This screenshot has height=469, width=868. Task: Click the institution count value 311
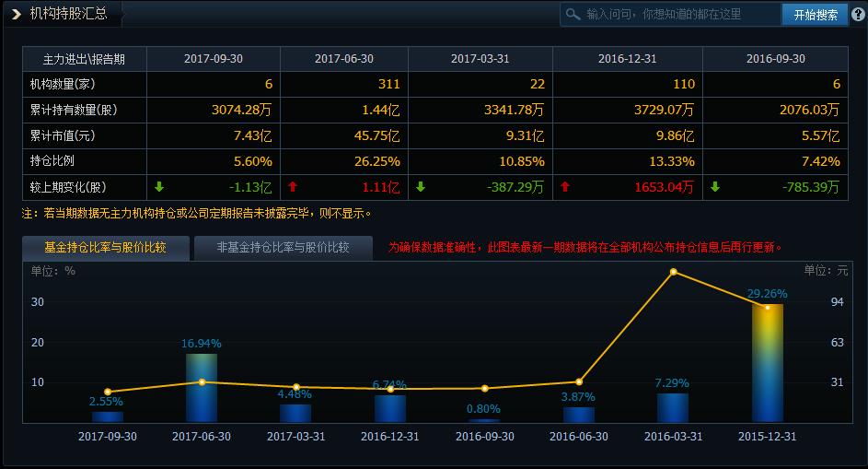click(x=388, y=84)
